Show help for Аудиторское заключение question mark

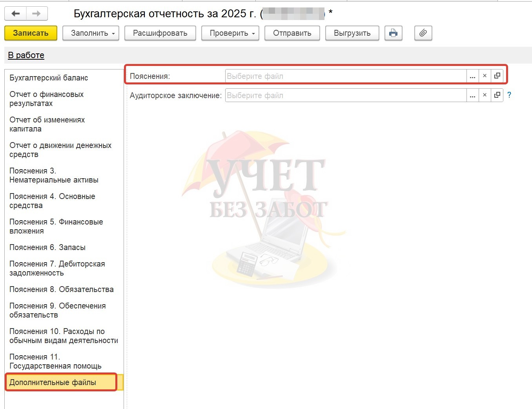(509, 95)
